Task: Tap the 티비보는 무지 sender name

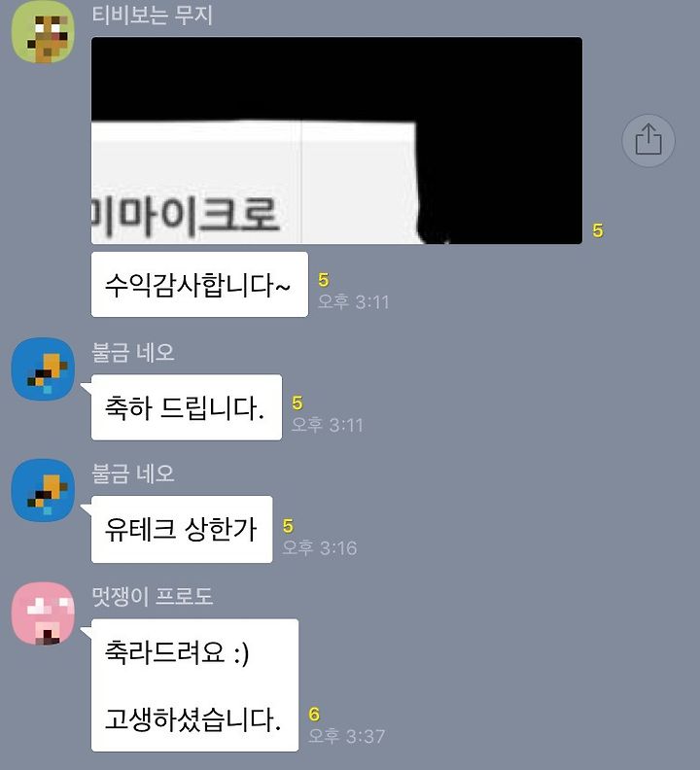Action: [x=153, y=16]
